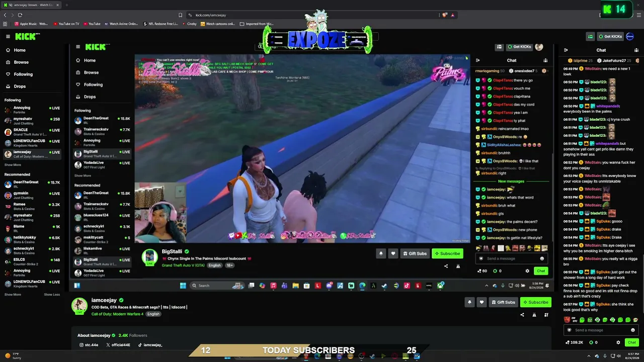Toggle the follow heart for BigStalli in embedded stream
The image size is (644, 362).
393,253
